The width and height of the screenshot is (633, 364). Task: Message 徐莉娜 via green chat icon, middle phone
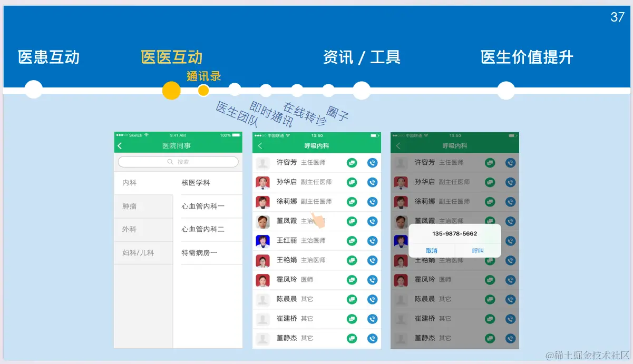(352, 202)
